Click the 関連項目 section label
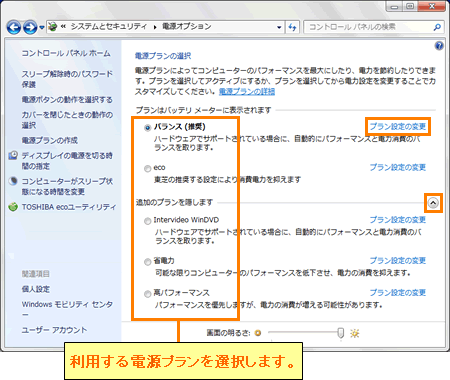Image resolution: width=450 pixels, height=380 pixels. [x=36, y=274]
